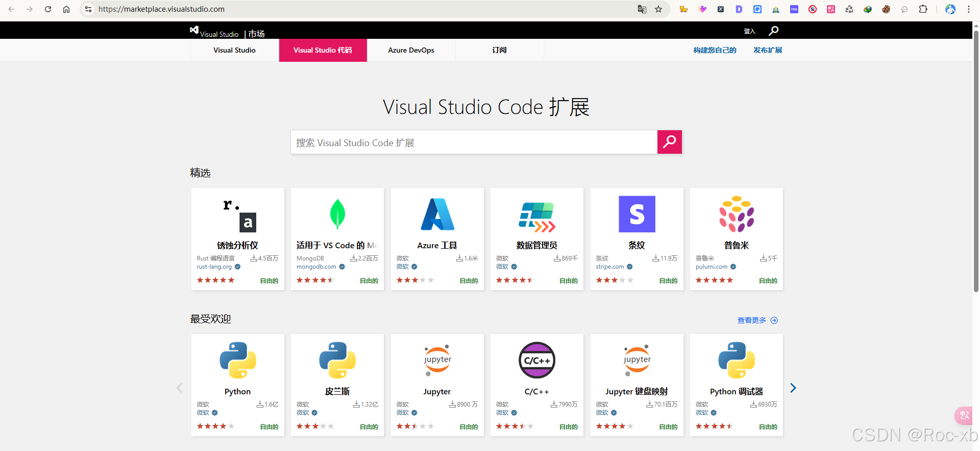Open the rust-lang.org publisher link

pyautogui.click(x=214, y=267)
